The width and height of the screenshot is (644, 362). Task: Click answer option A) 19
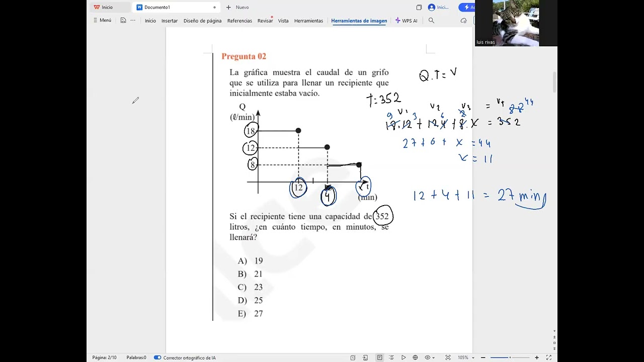(250, 261)
